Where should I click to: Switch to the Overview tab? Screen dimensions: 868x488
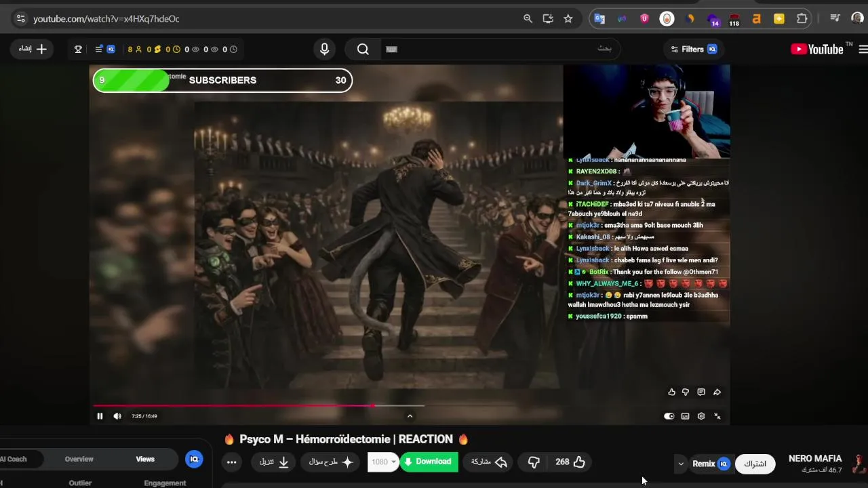coord(79,459)
